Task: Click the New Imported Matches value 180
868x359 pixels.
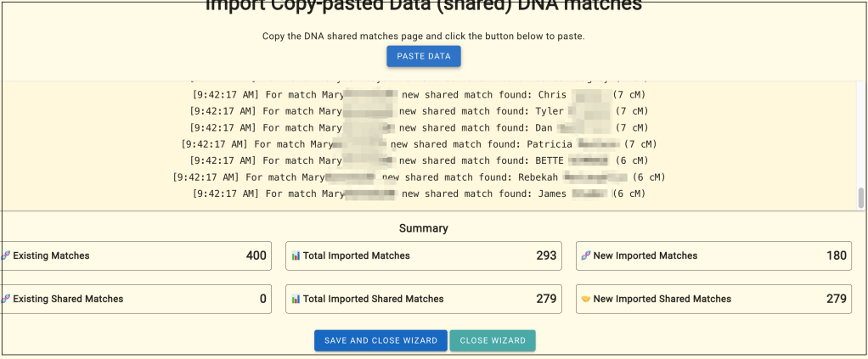Action: 836,255
